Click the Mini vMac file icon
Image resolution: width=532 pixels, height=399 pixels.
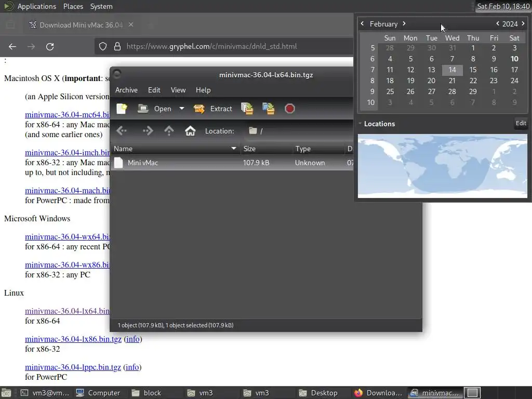tap(118, 163)
